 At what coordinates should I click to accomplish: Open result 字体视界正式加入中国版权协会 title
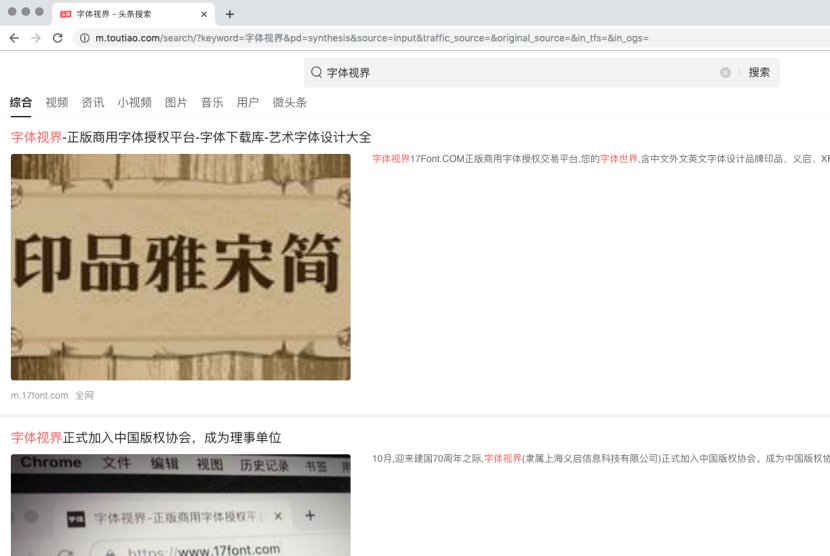146,438
